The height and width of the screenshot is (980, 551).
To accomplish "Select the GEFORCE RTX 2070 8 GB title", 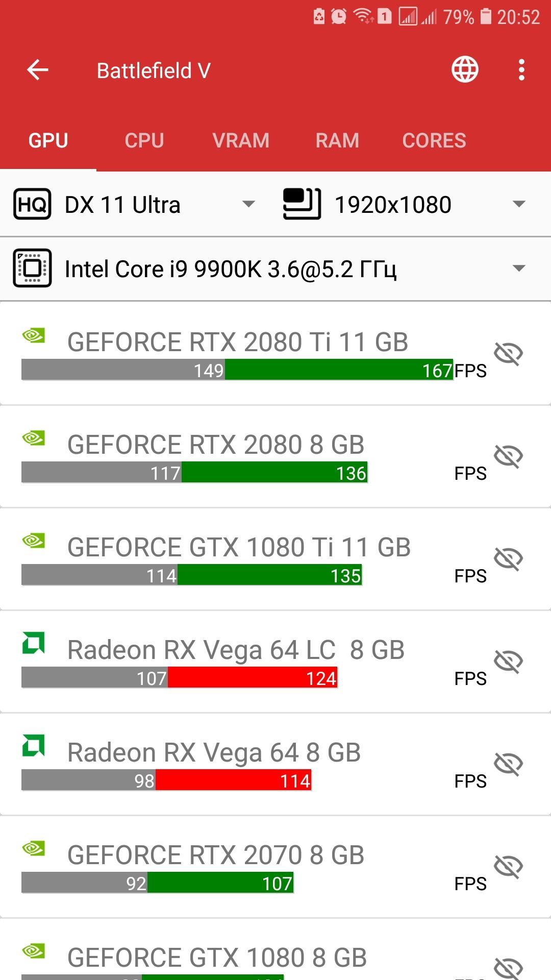I will point(216,855).
